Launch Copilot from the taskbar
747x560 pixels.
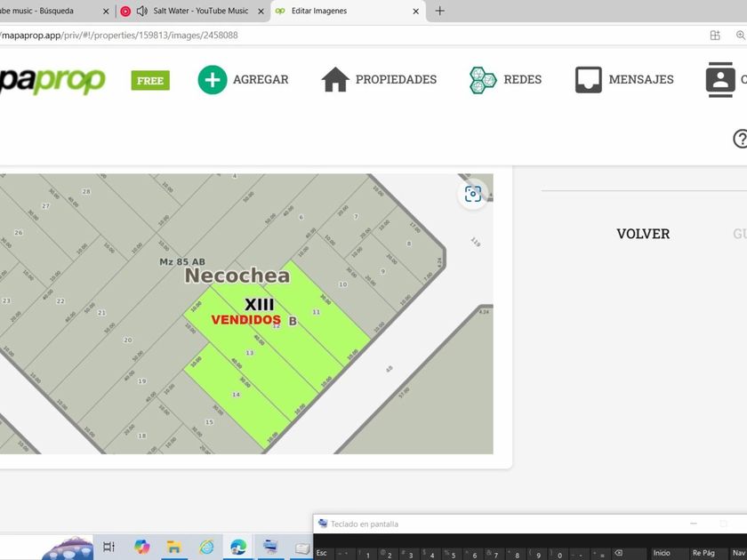point(141,547)
